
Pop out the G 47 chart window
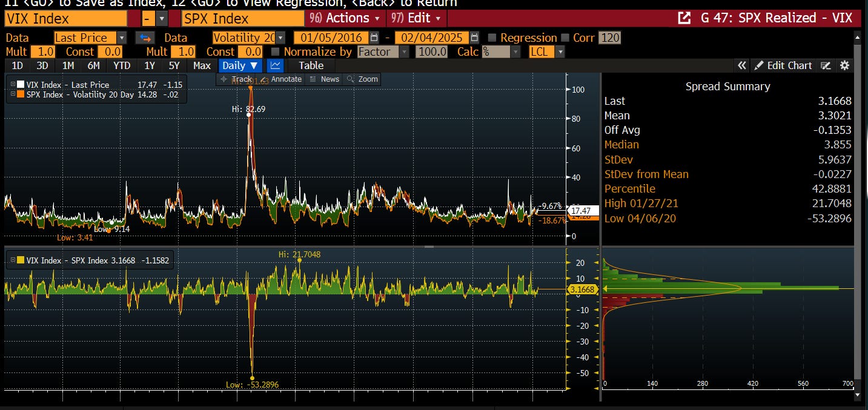click(684, 18)
